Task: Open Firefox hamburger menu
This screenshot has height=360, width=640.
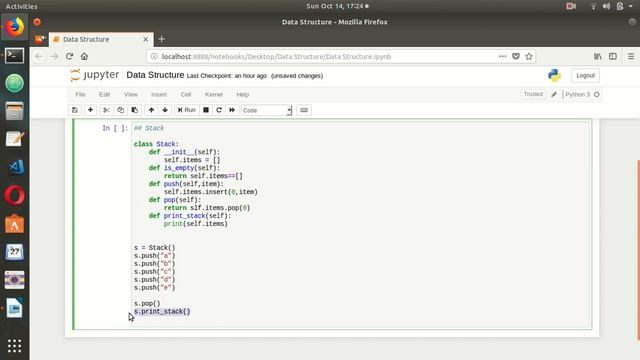Action: click(x=631, y=56)
